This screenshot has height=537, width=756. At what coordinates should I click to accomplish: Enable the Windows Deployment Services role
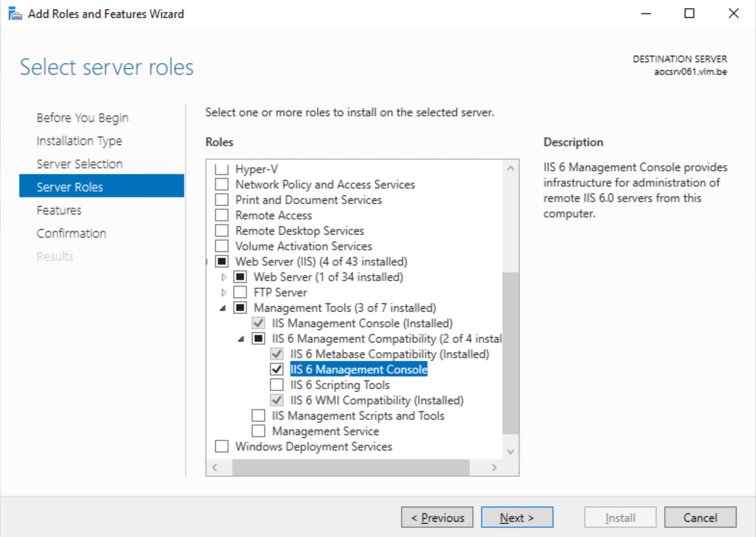coord(221,446)
